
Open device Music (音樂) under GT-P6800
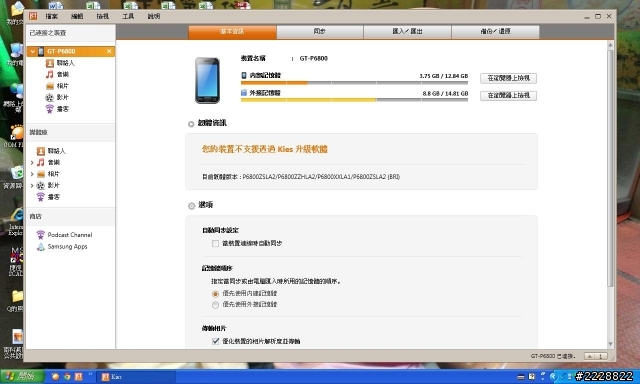coord(57,74)
